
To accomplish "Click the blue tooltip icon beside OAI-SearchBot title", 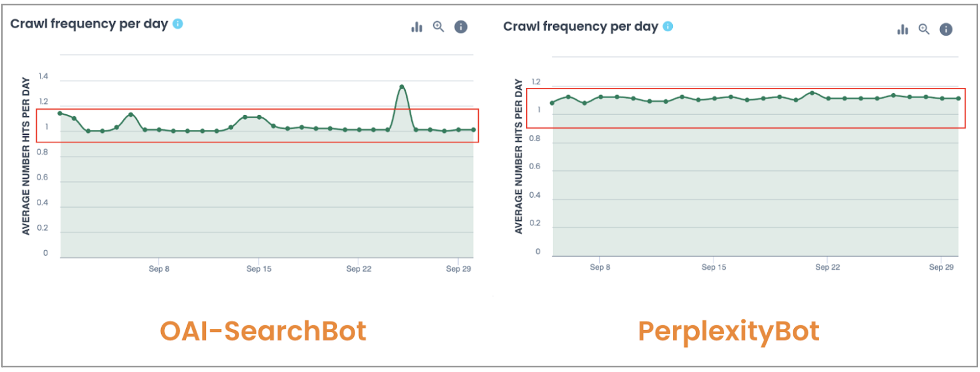I will point(178,24).
